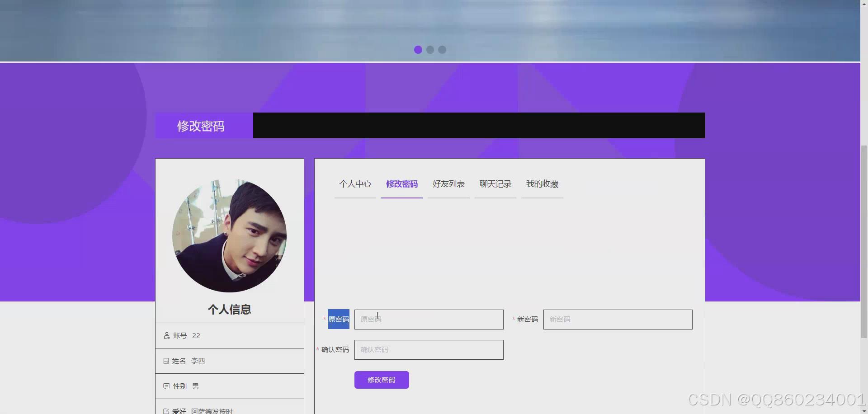Click the vertical page scrollbar thumb
The image size is (868, 414).
864,241
